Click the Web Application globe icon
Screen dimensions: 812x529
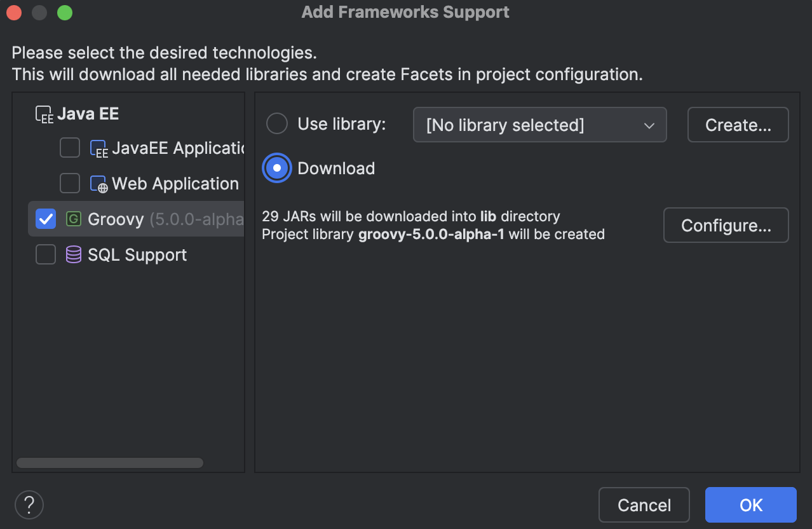click(x=98, y=183)
